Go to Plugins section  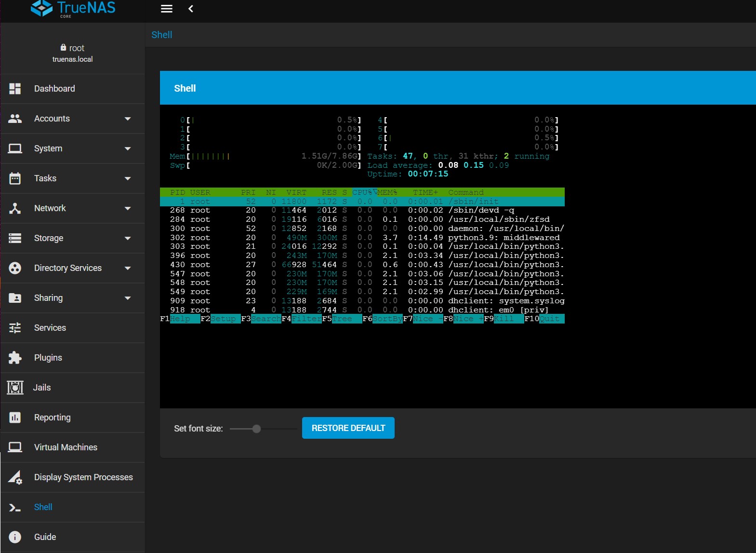point(72,358)
